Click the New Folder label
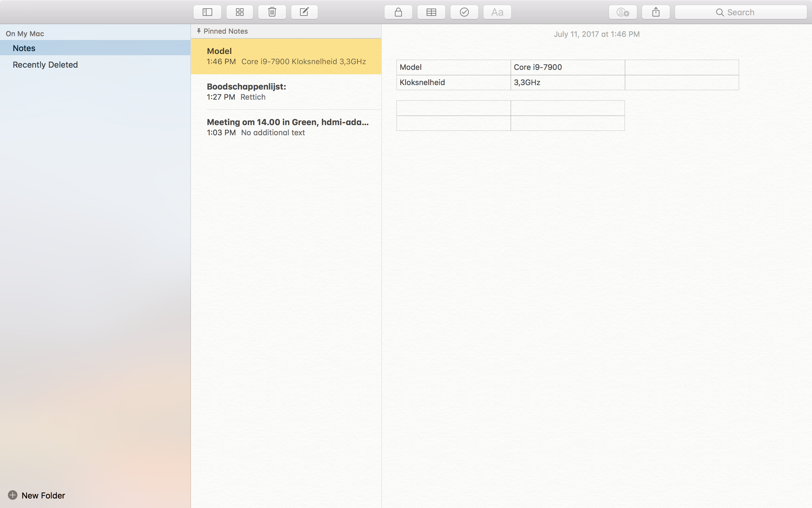Viewport: 812px width, 508px height. click(x=43, y=495)
